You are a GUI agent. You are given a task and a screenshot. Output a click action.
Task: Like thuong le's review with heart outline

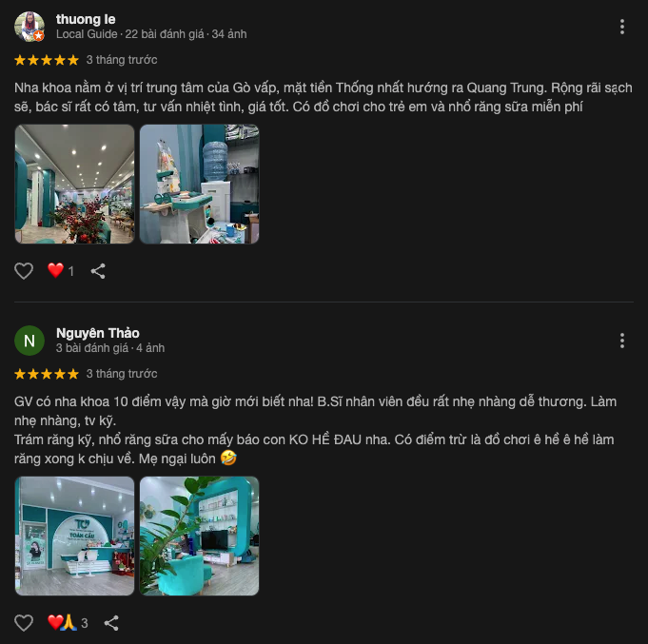pyautogui.click(x=24, y=271)
